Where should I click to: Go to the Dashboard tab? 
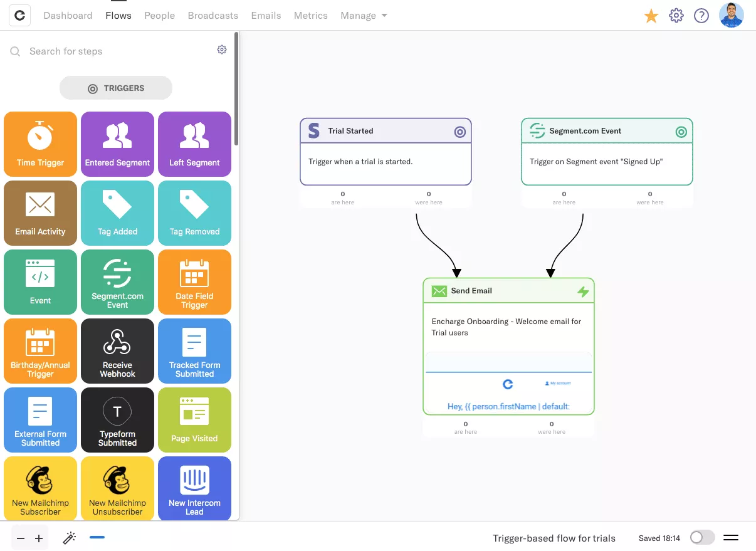68,16
